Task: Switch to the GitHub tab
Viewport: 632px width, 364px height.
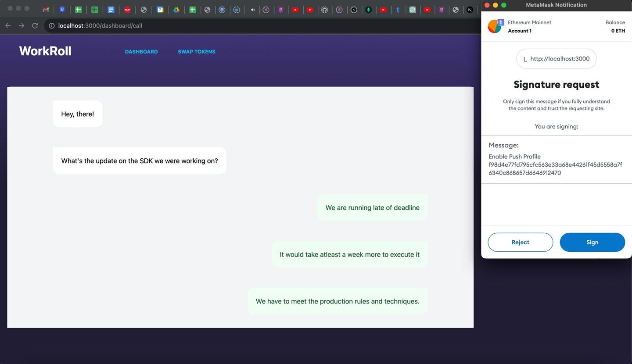Action: [x=325, y=9]
